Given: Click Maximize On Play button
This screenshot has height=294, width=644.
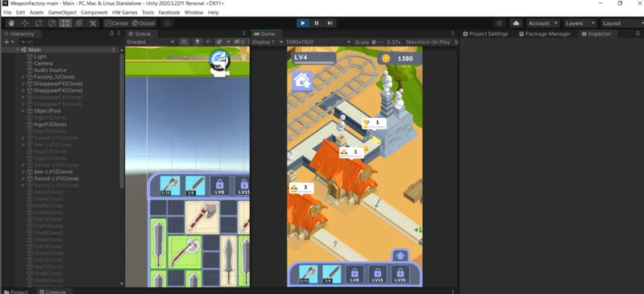Looking at the screenshot, I should 428,42.
